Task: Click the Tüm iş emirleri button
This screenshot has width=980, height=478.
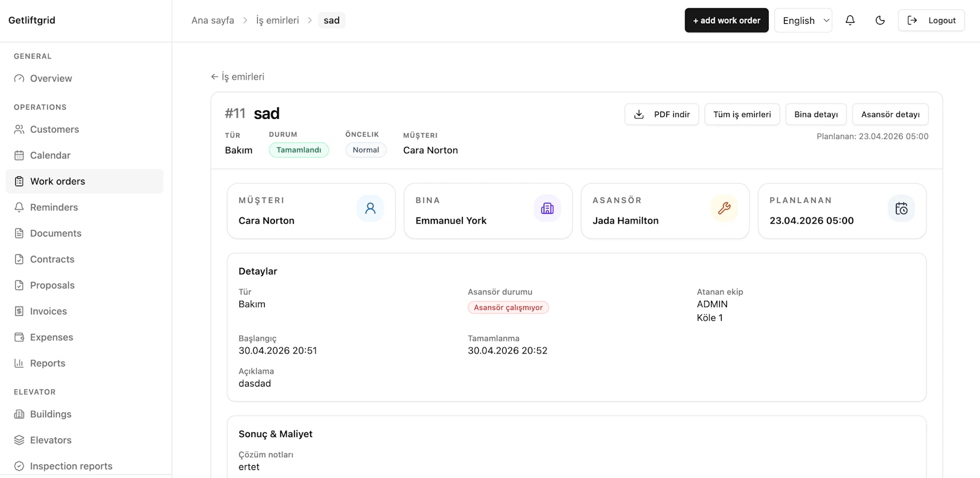Action: 742,115
